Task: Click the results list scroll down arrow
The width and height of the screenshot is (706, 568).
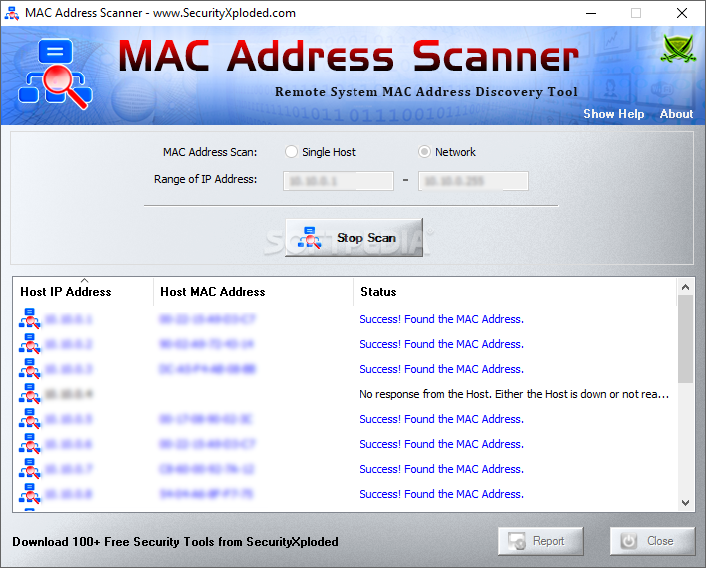Action: 685,503
